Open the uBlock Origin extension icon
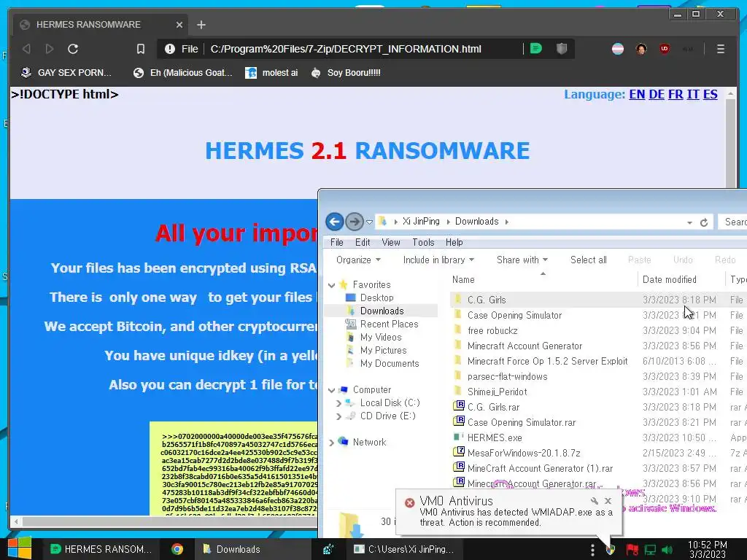747x560 pixels. pos(665,48)
